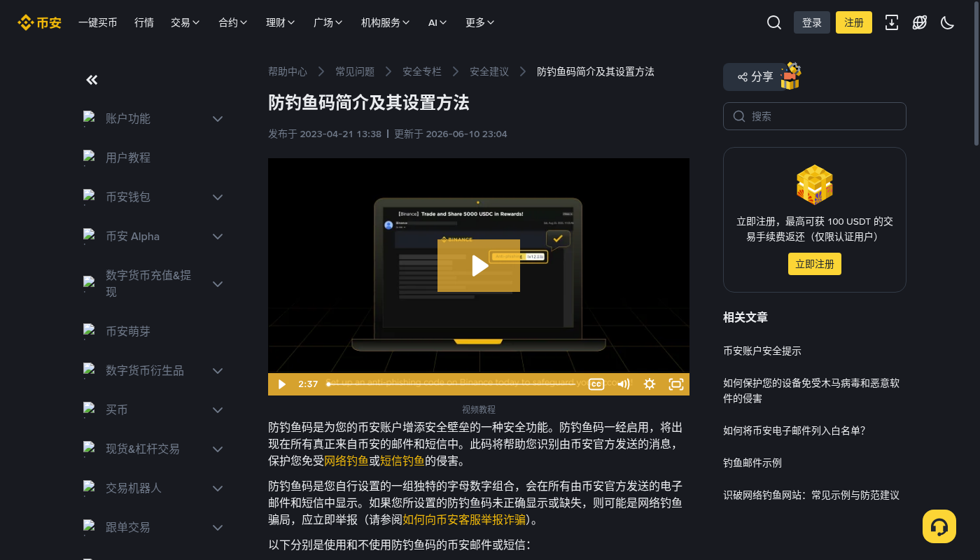Screen dimensions: 980x560
Task: Click the page vertical scrollbar
Action: (x=976, y=73)
